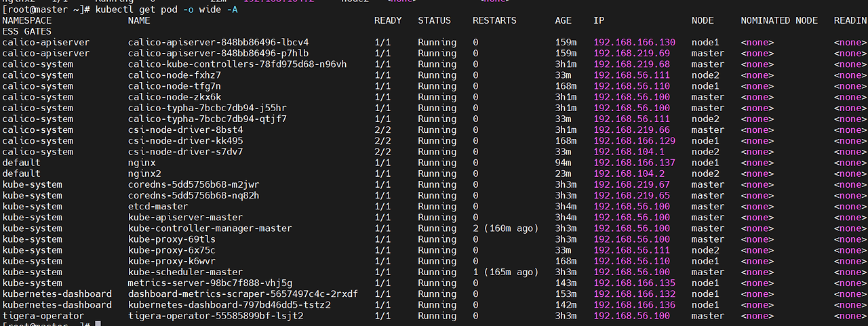Select the nginx2 pod name

pos(144,174)
